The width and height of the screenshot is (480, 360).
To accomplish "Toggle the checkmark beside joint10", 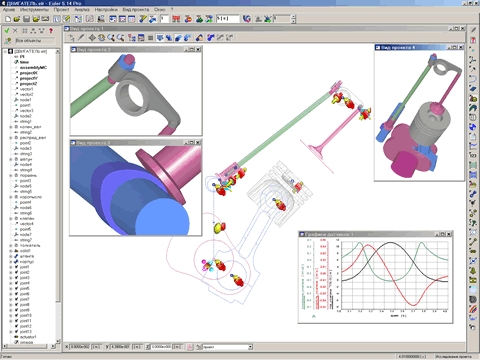I will click(x=16, y=315).
